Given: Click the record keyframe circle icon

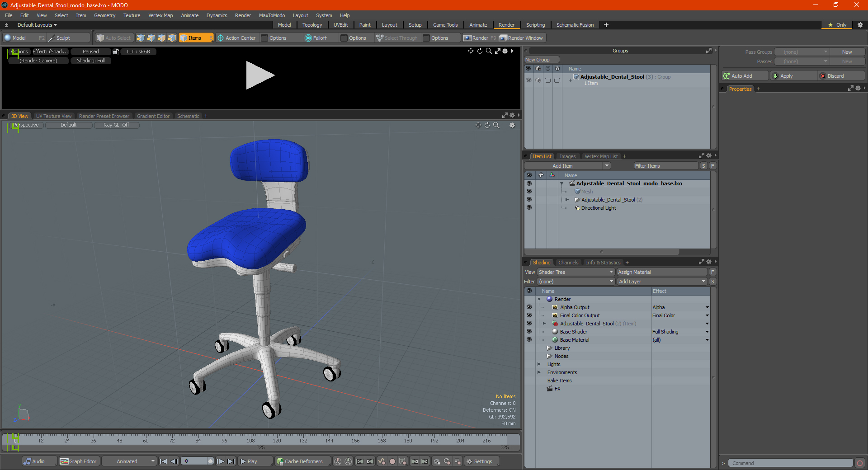Looking at the screenshot, I should 392,461.
